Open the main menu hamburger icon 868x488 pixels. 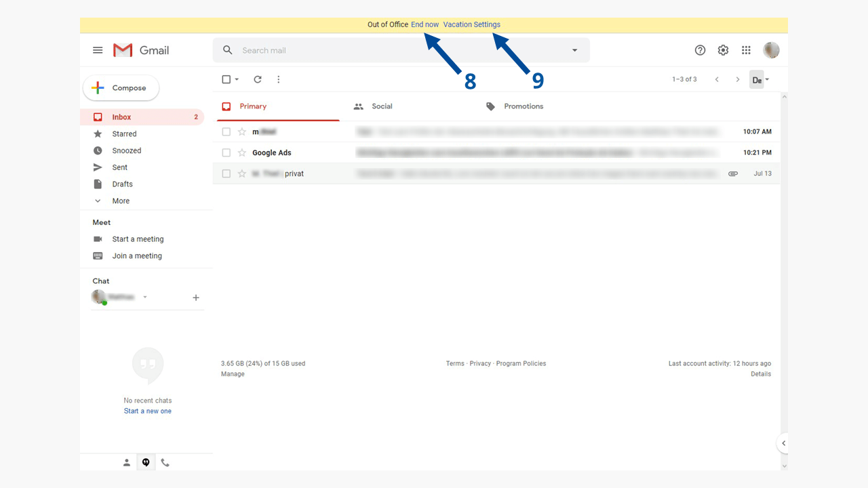pos(98,50)
